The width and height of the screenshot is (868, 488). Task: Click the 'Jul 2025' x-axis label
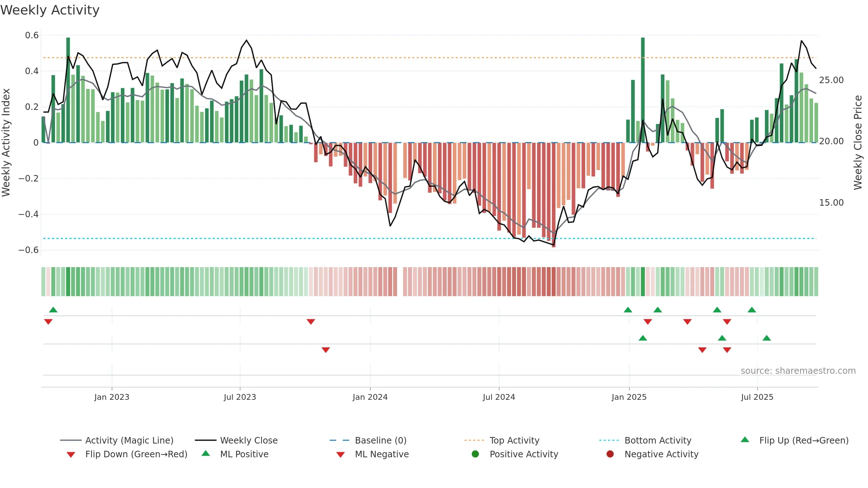point(757,397)
